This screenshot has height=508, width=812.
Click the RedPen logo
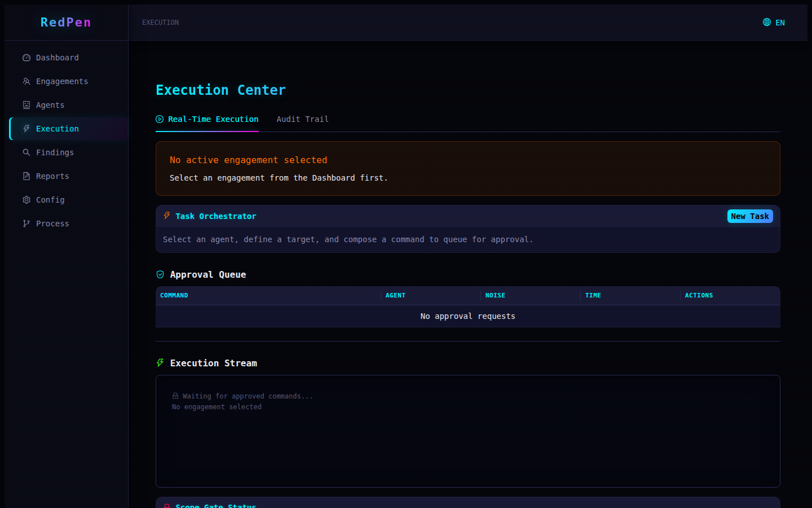tap(66, 22)
